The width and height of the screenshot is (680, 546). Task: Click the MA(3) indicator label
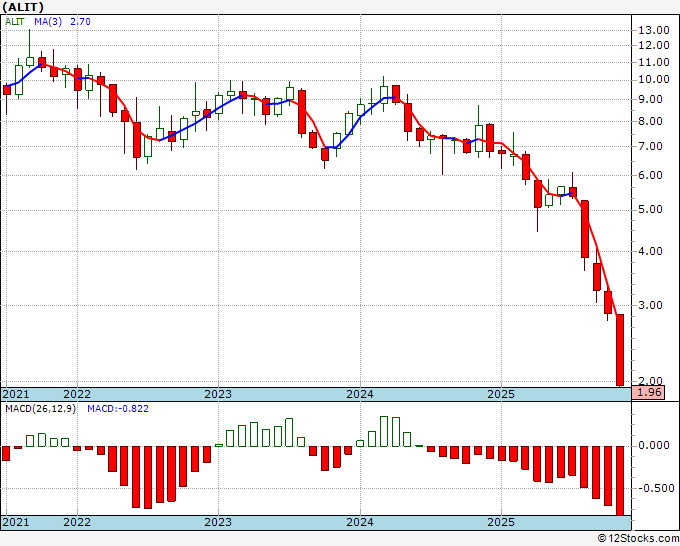[48, 21]
